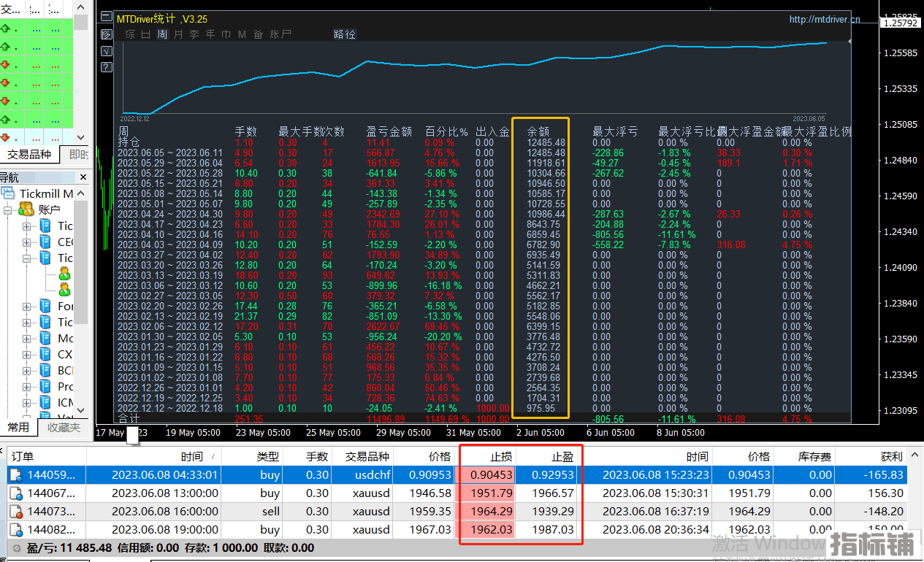The width and height of the screenshot is (924, 562).
Task: Click the status circle icon beside 盈/亏
Action: coord(16,547)
